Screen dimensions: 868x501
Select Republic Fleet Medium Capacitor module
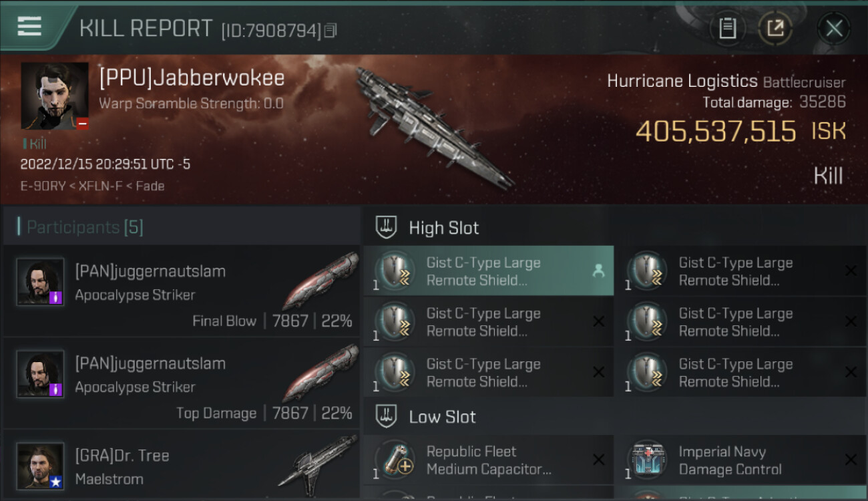(x=488, y=460)
